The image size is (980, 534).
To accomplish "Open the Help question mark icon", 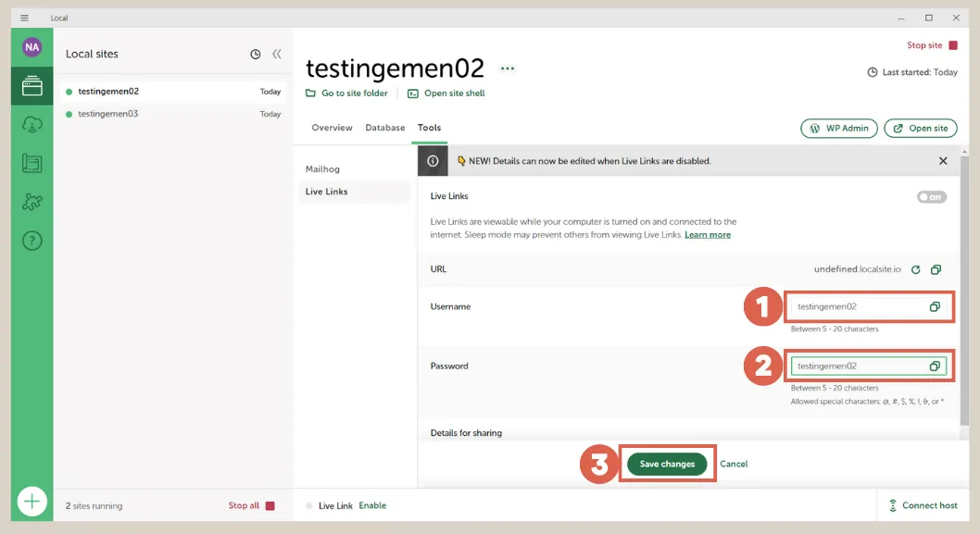I will coord(32,241).
